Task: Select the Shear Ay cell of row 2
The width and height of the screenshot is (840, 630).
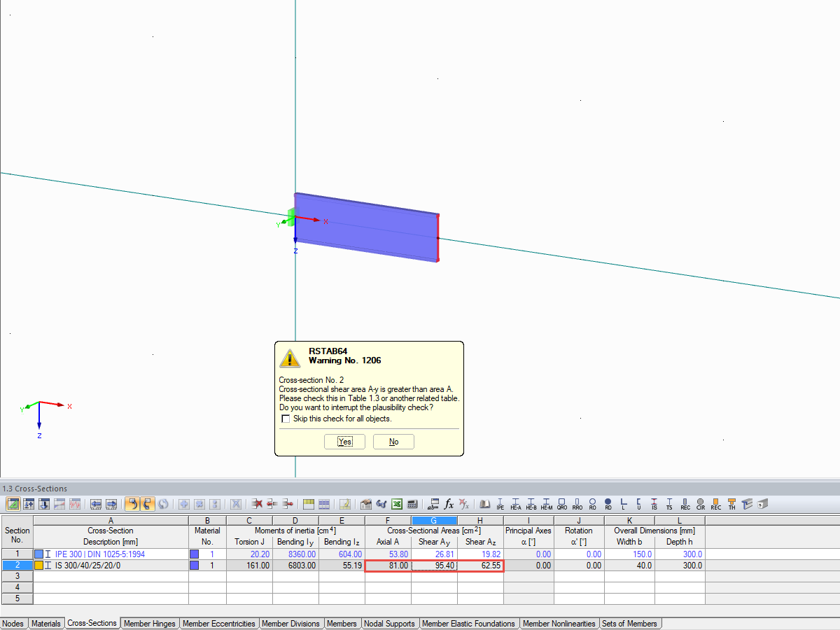Action: [434, 565]
